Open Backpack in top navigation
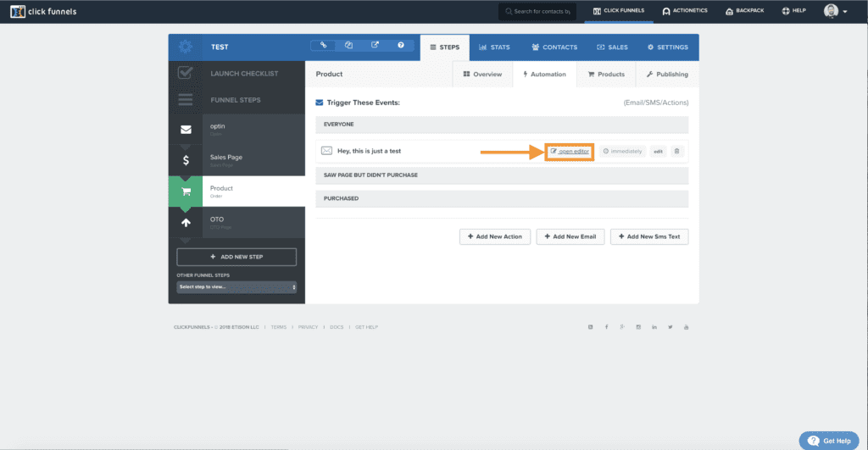The width and height of the screenshot is (868, 450). (x=744, y=10)
